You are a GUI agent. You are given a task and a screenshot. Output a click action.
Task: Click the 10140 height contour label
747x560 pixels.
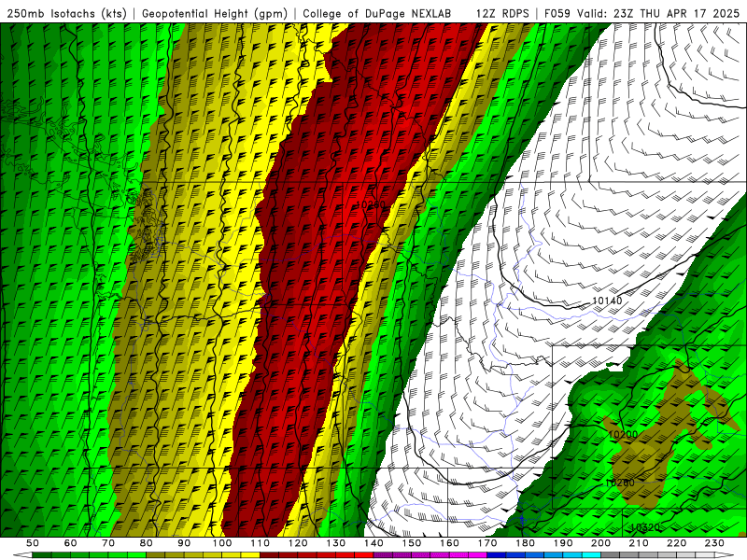click(x=607, y=301)
